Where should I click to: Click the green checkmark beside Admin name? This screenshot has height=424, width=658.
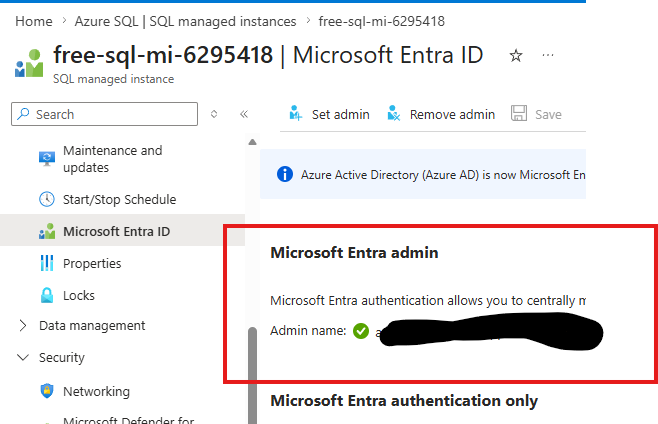pyautogui.click(x=361, y=331)
